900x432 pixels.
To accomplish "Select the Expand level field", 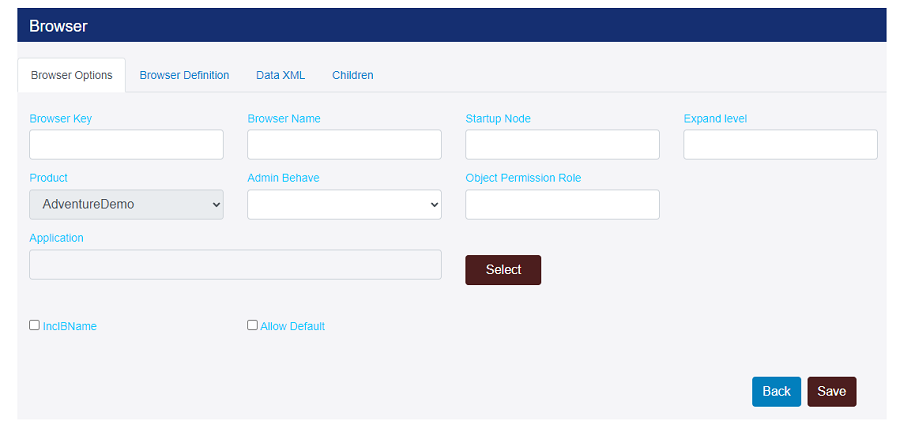I will pyautogui.click(x=780, y=145).
